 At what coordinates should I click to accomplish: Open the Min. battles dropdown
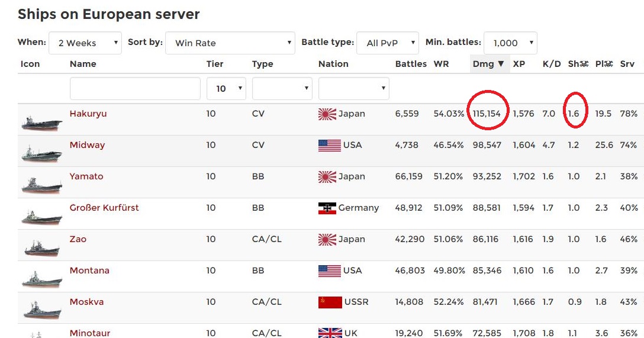(x=510, y=43)
